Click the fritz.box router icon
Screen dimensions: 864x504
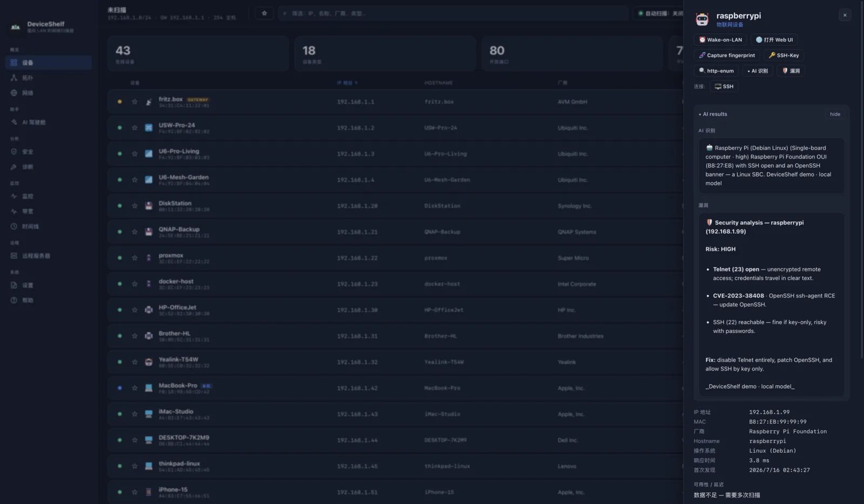(x=148, y=102)
